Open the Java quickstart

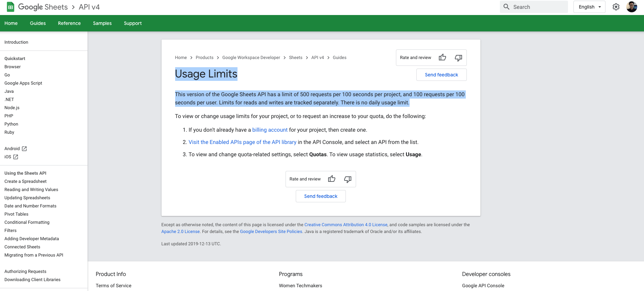coord(9,91)
